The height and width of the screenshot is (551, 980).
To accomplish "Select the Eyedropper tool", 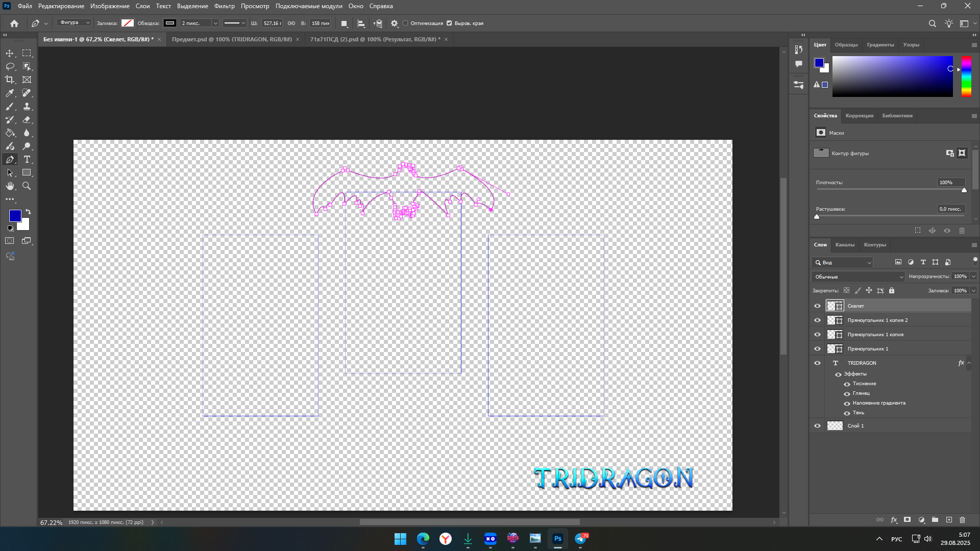I will coord(10,93).
